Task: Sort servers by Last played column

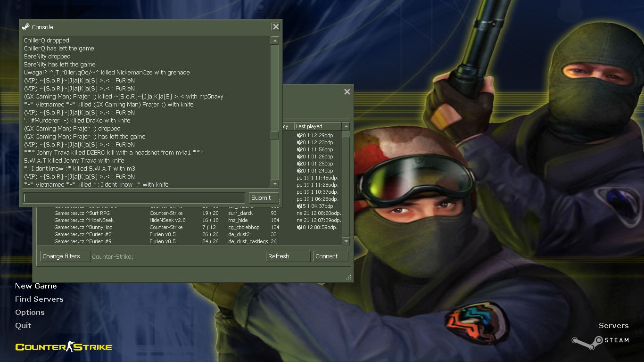Action: point(316,126)
